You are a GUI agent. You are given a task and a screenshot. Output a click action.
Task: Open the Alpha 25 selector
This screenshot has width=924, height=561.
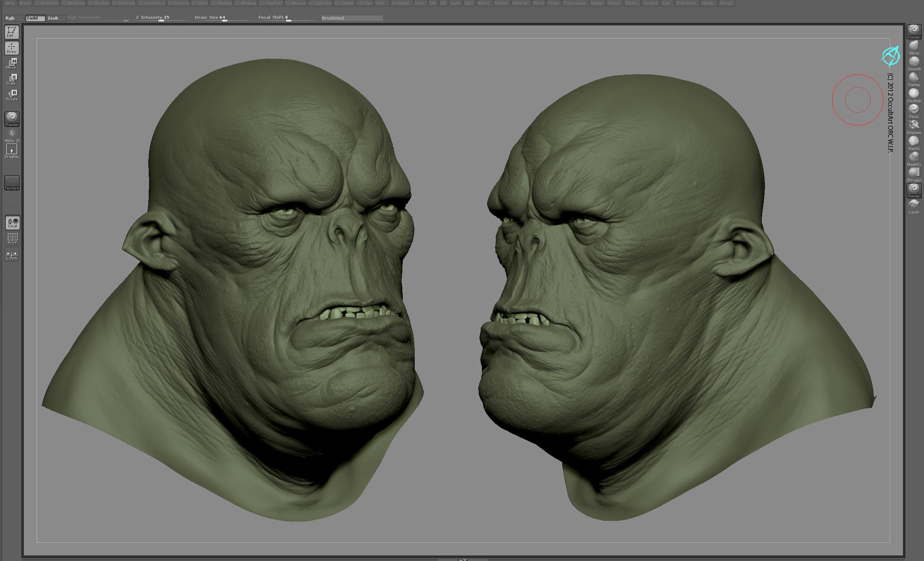pos(11,135)
